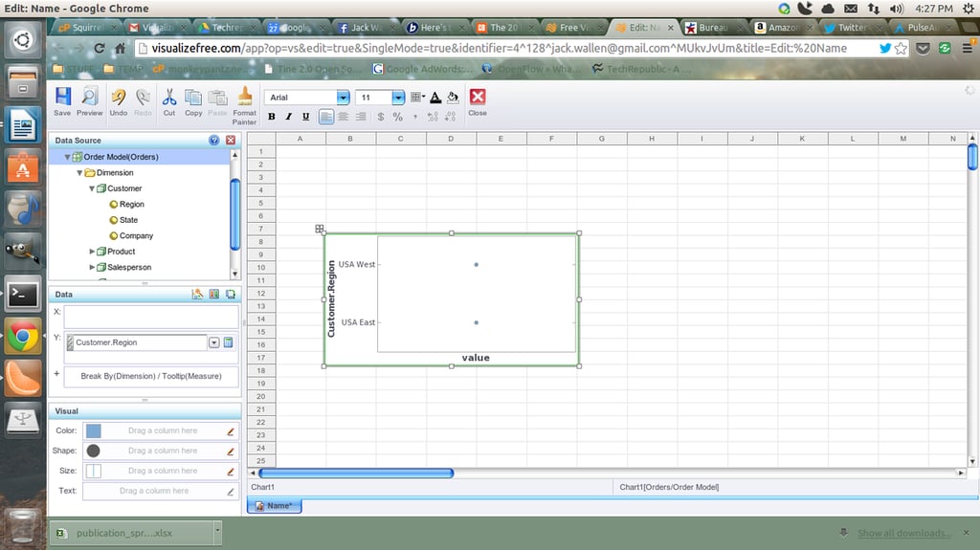
Task: Close the editor with the red X
Action: 478,101
